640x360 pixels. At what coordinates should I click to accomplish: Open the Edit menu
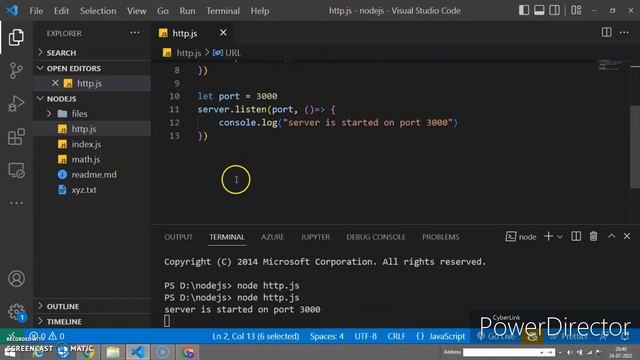(61, 11)
